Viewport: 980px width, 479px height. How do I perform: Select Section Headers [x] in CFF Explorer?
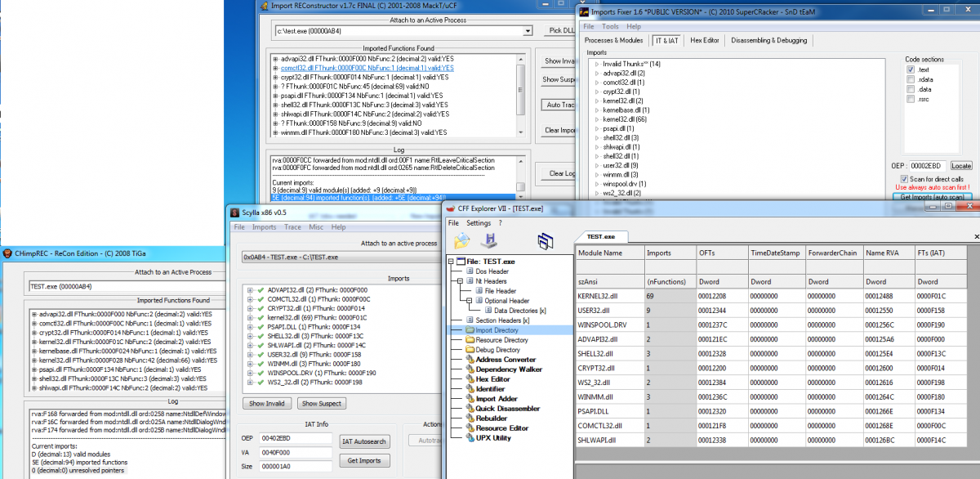(x=502, y=320)
